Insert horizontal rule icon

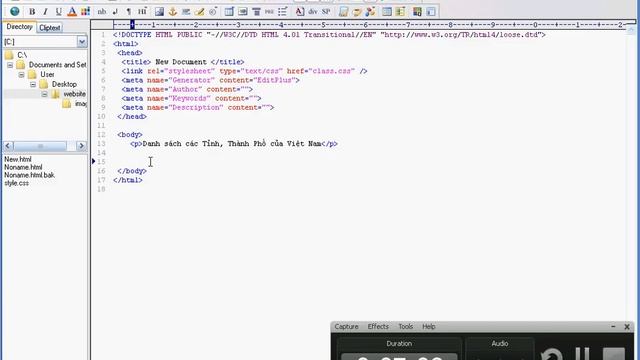click(186, 12)
